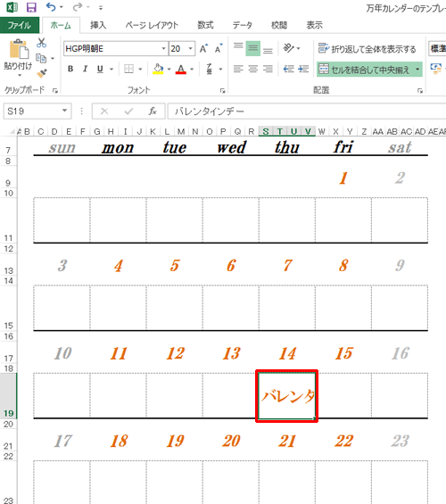Switch to the 表示 tab
The width and height of the screenshot is (446, 504).
pyautogui.click(x=314, y=25)
